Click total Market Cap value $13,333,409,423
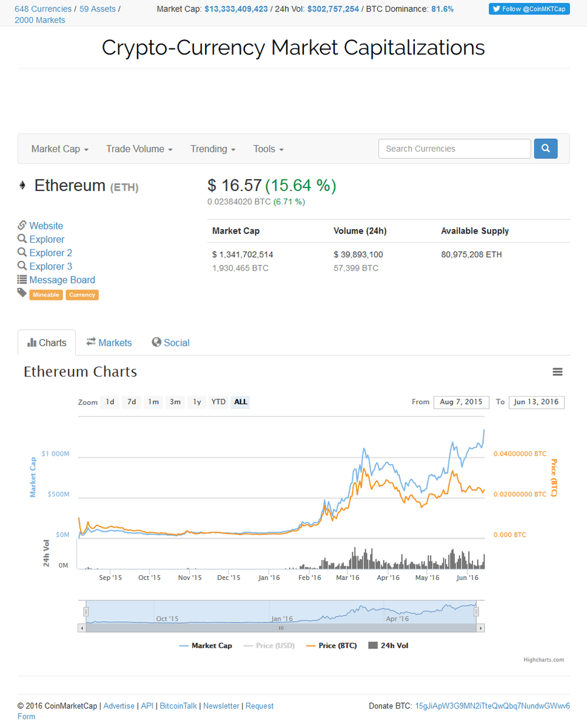Image resolution: width=587 pixels, height=728 pixels. [236, 9]
